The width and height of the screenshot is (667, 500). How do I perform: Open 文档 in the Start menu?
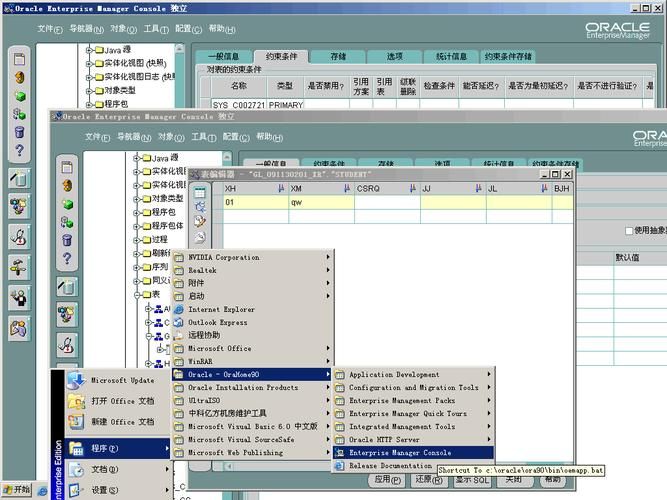118,469
